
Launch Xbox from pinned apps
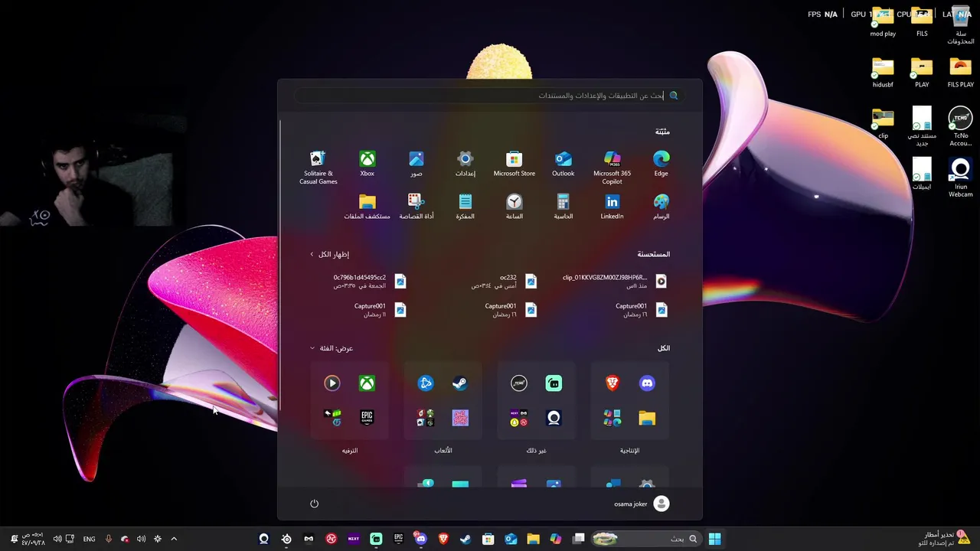click(367, 164)
